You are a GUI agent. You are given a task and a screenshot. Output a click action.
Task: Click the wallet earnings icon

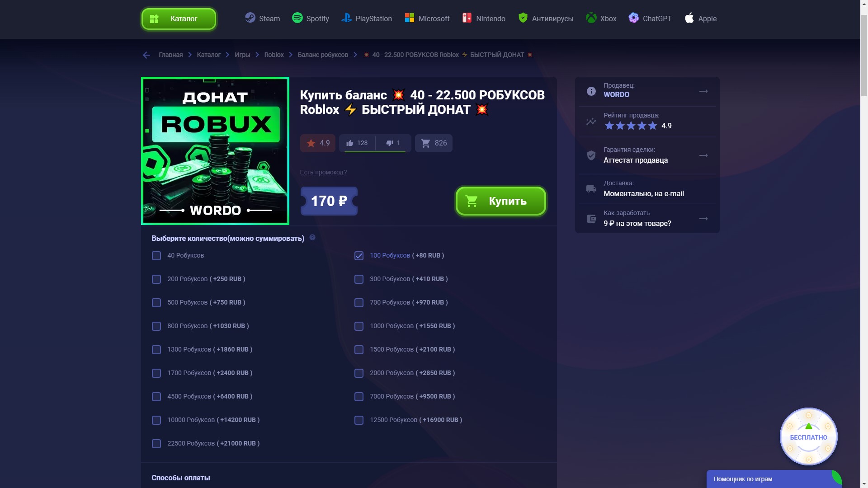point(591,219)
